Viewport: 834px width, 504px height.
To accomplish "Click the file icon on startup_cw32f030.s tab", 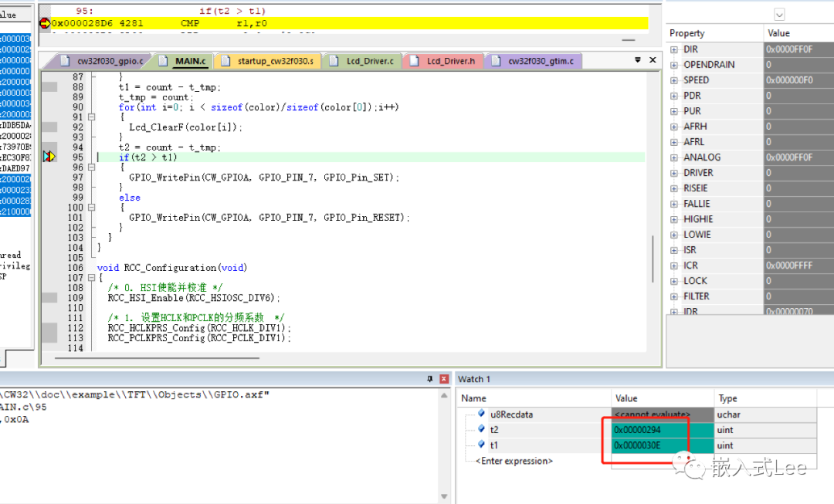I will (226, 61).
